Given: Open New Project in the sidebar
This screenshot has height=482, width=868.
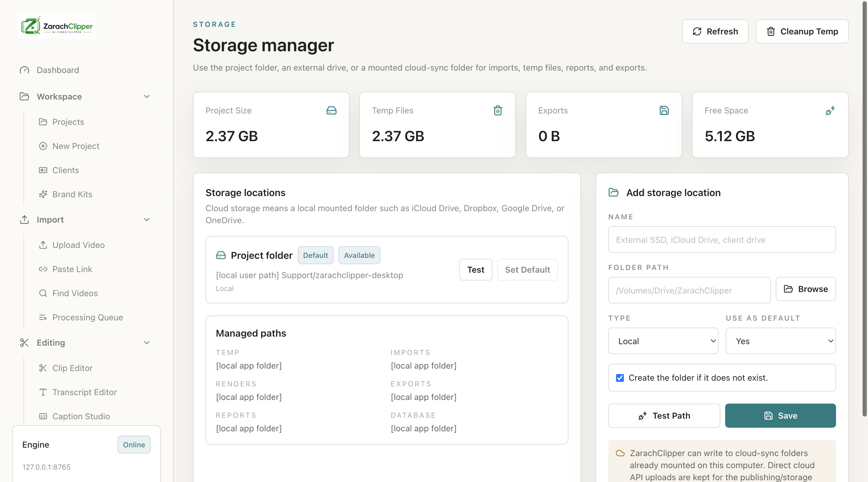Looking at the screenshot, I should point(76,146).
